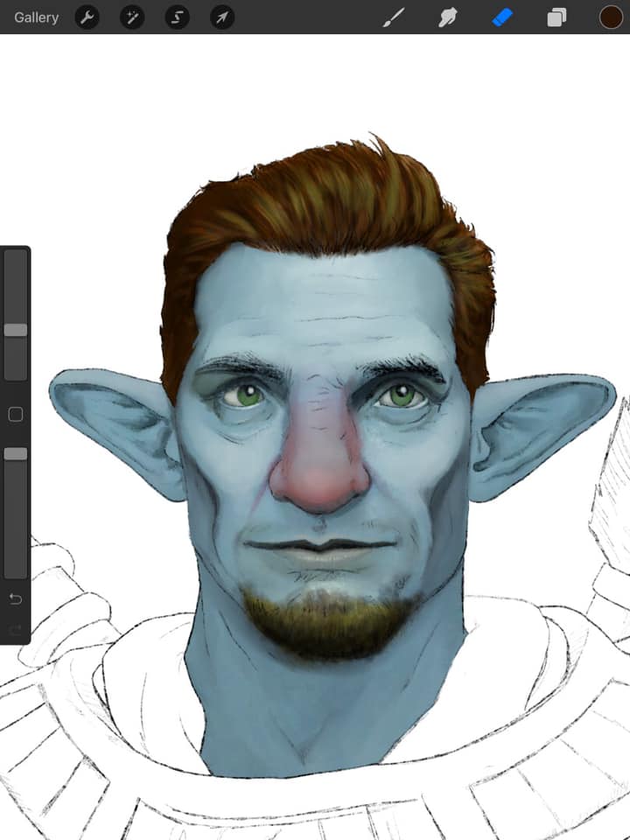The image size is (630, 840).
Task: Open the Actions wrench menu
Action: coord(87,17)
